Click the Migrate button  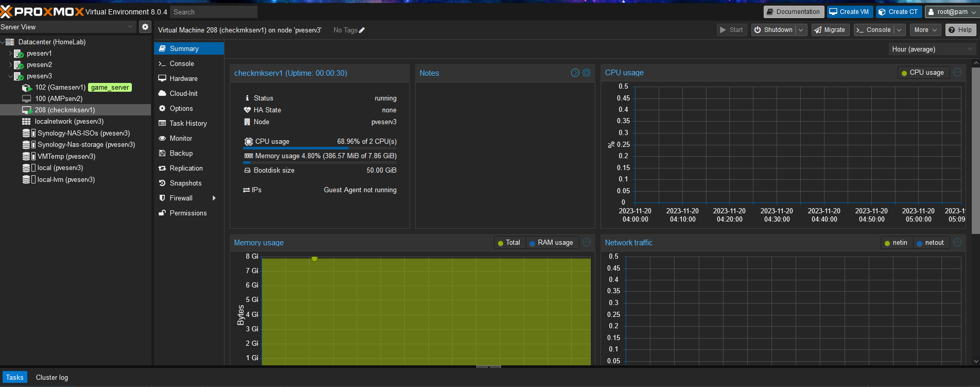(x=830, y=30)
